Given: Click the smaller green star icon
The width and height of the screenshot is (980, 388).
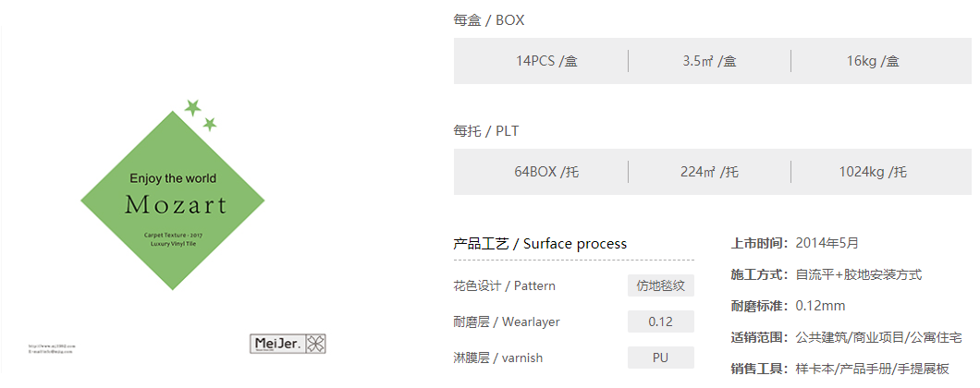Looking at the screenshot, I should [209, 125].
